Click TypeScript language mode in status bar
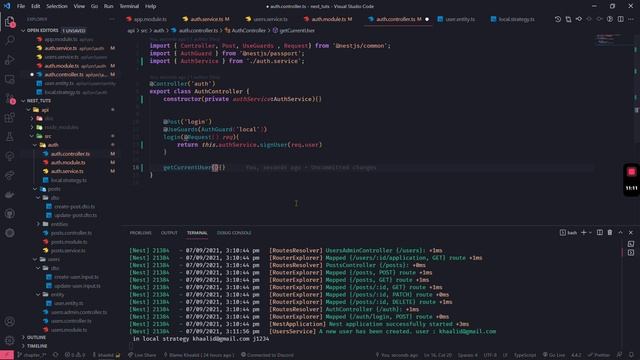This screenshot has width=640, height=360. point(524,355)
